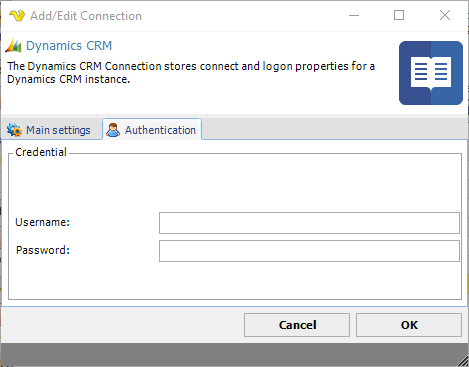Dismiss dialog with Cancel button
The image size is (469, 367).
coord(297,325)
